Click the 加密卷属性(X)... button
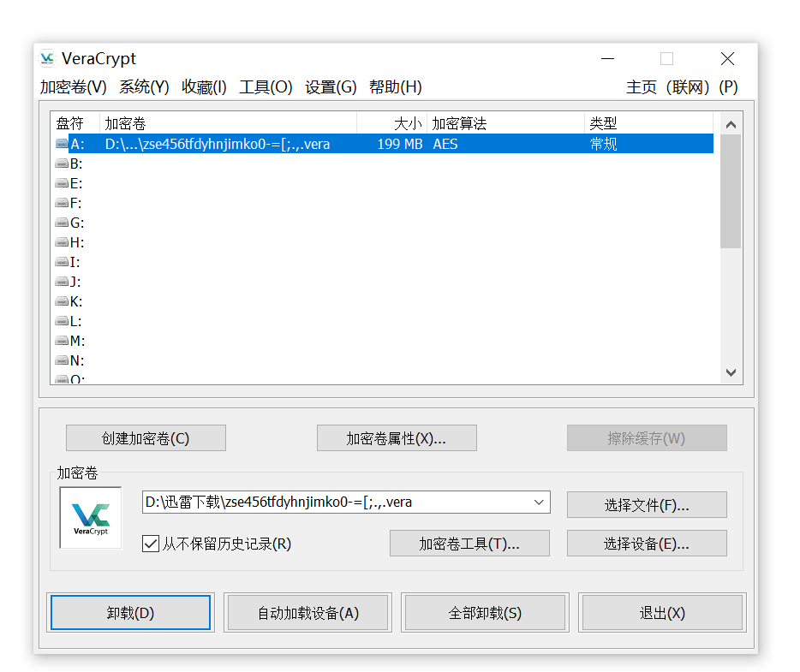Screen dimensions: 800x672 pyautogui.click(x=397, y=438)
